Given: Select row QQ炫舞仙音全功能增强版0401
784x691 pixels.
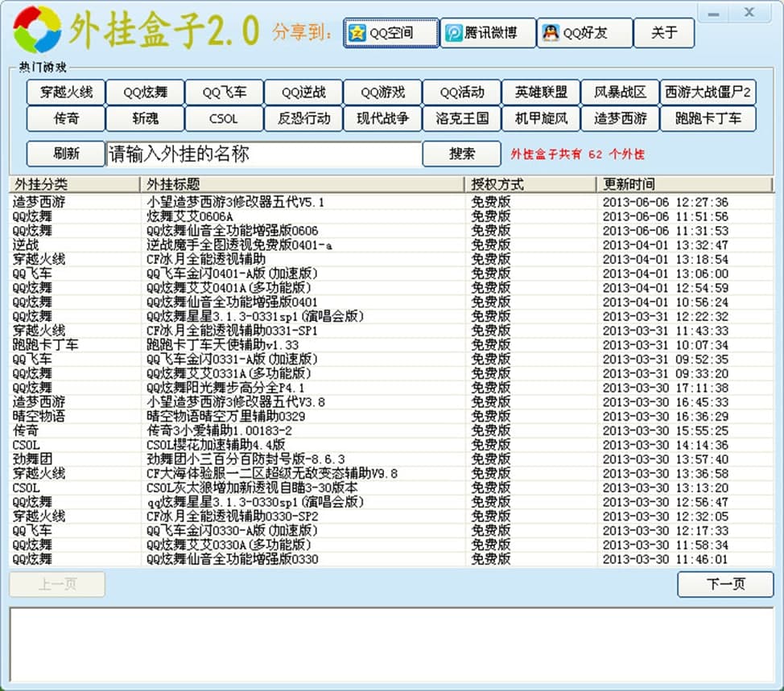Looking at the screenshot, I should (x=391, y=302).
